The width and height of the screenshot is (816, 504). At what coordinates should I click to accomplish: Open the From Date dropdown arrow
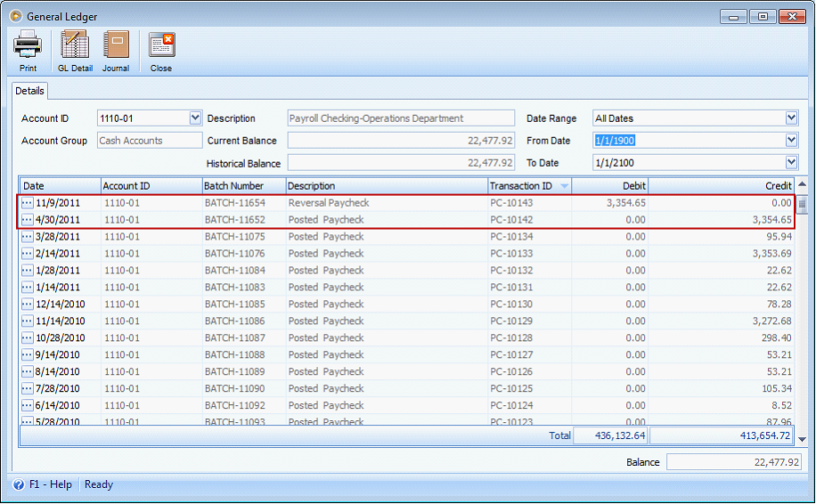point(792,141)
